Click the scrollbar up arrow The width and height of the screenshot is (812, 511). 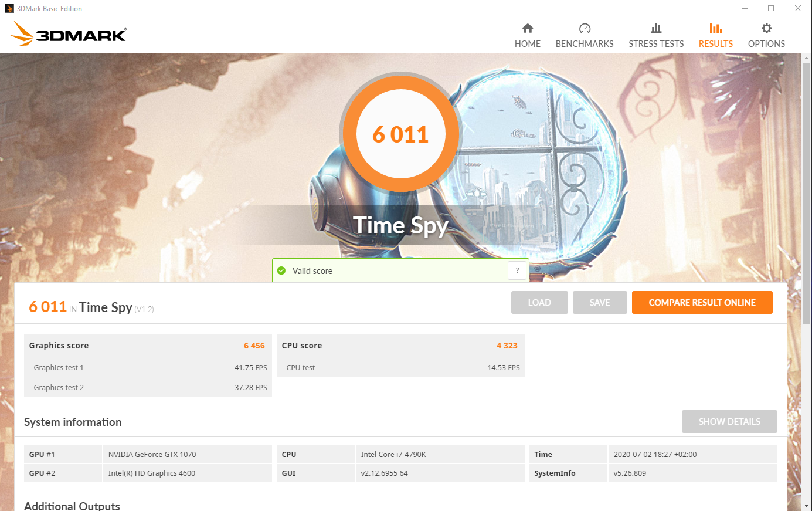(x=807, y=57)
